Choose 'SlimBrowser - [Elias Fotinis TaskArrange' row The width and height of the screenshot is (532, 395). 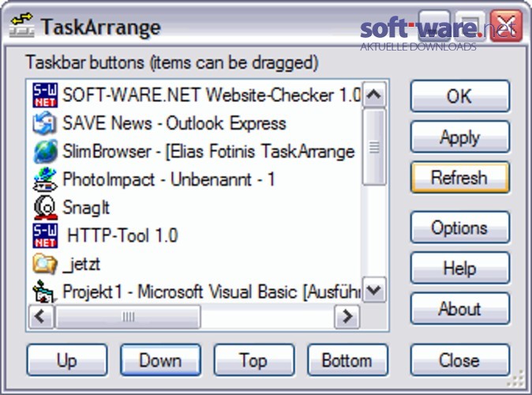(208, 151)
